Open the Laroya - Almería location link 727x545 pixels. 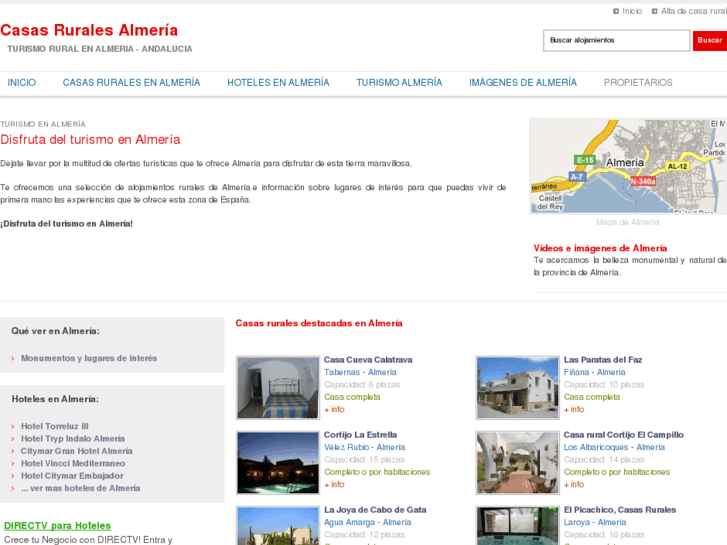point(595,522)
